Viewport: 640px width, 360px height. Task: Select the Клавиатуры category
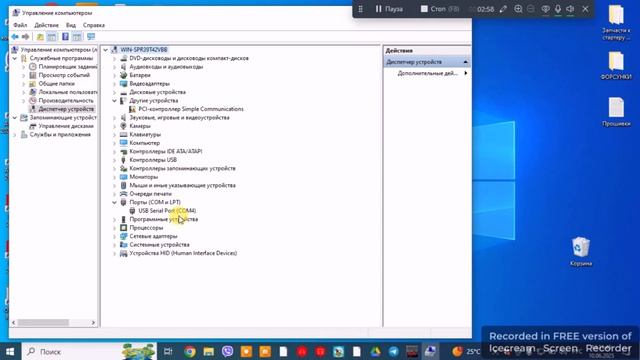tap(145, 135)
